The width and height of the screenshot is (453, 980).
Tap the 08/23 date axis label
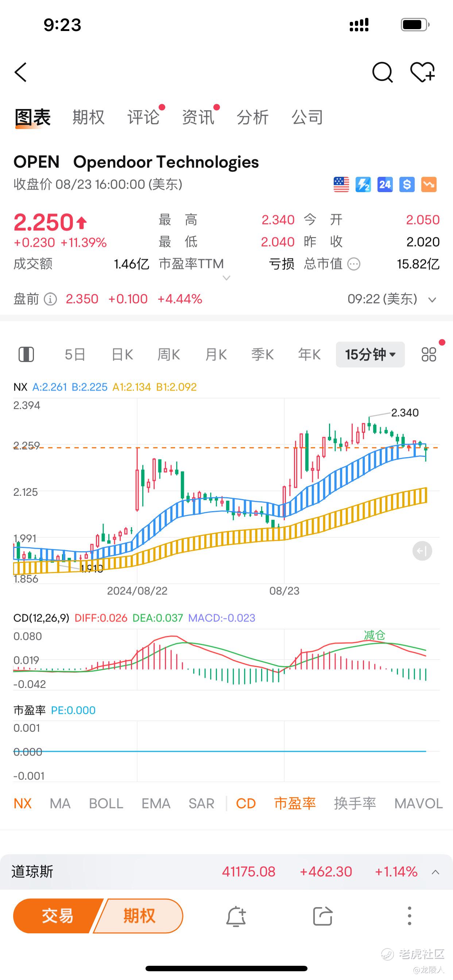point(284,591)
